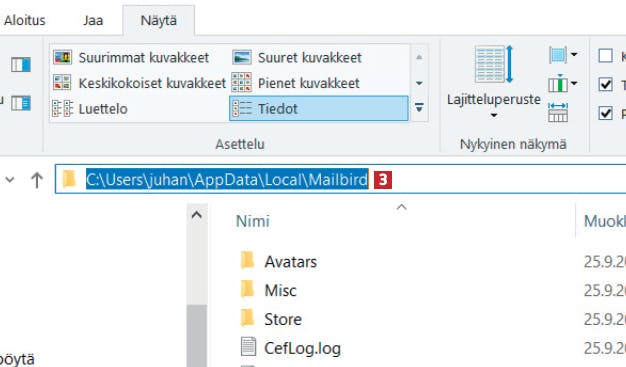Select Suuret kuvakkeet layout option
626x367 pixels.
[x=297, y=58]
